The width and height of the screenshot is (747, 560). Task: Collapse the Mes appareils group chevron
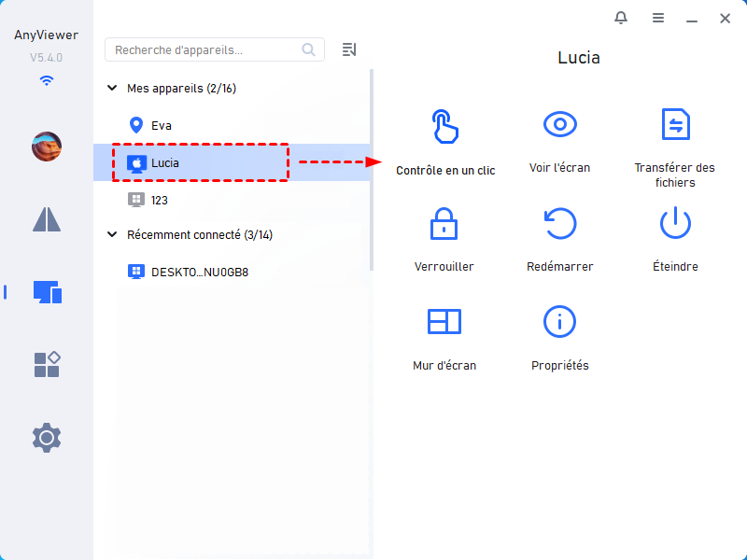(x=112, y=88)
